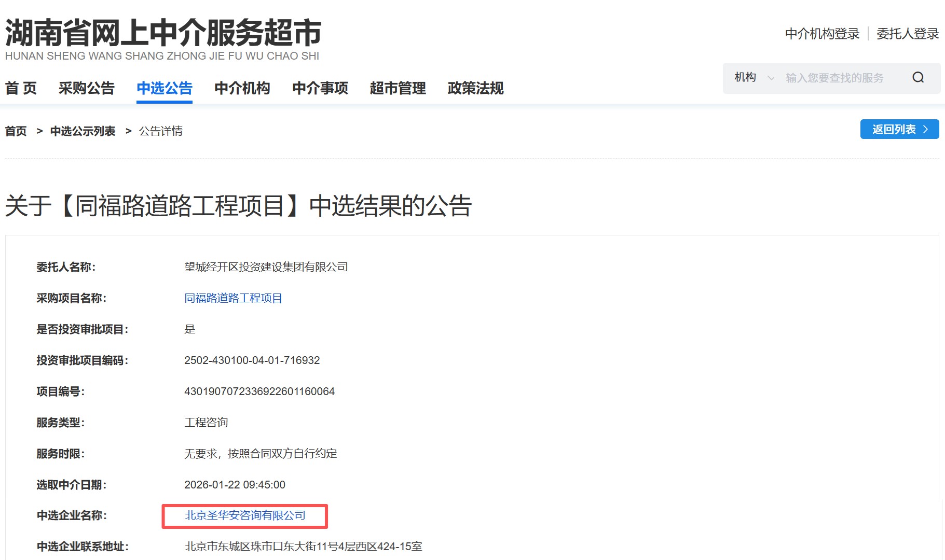Click the arrow icon on 返回列表 button

coord(925,129)
